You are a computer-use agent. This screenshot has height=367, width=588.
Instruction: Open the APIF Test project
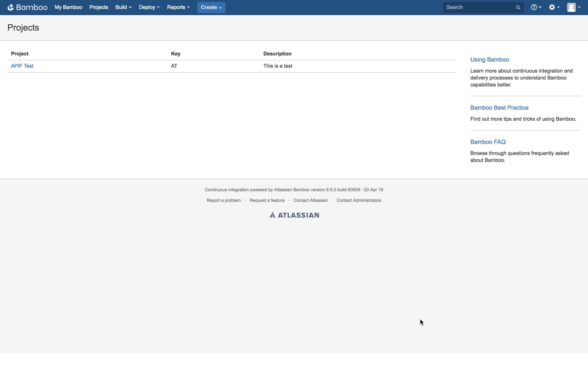click(x=22, y=66)
